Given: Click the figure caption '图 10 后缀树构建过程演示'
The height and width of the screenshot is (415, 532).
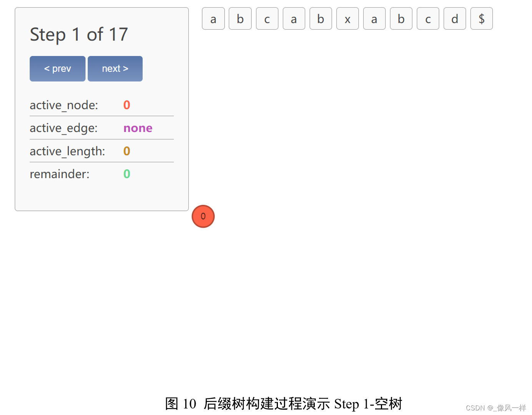Looking at the screenshot, I should 248,404.
